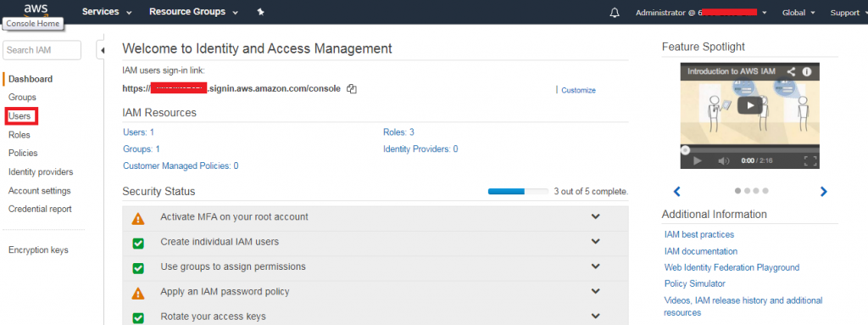Mute the video volume icon
868x325 pixels.
(x=724, y=161)
